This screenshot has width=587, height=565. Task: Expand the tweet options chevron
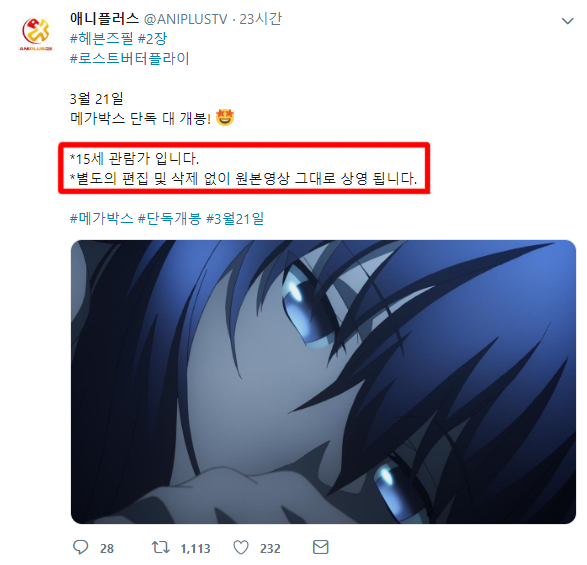point(568,21)
